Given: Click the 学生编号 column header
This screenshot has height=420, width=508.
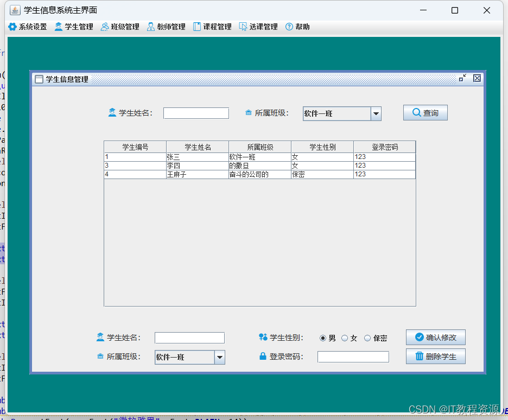Looking at the screenshot, I should click(x=135, y=147).
